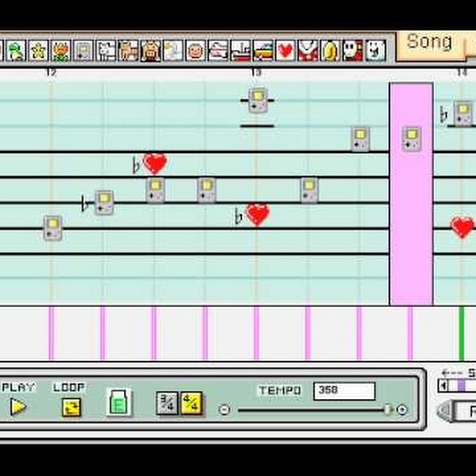Click the flat heart note in measure 12

[x=155, y=163]
